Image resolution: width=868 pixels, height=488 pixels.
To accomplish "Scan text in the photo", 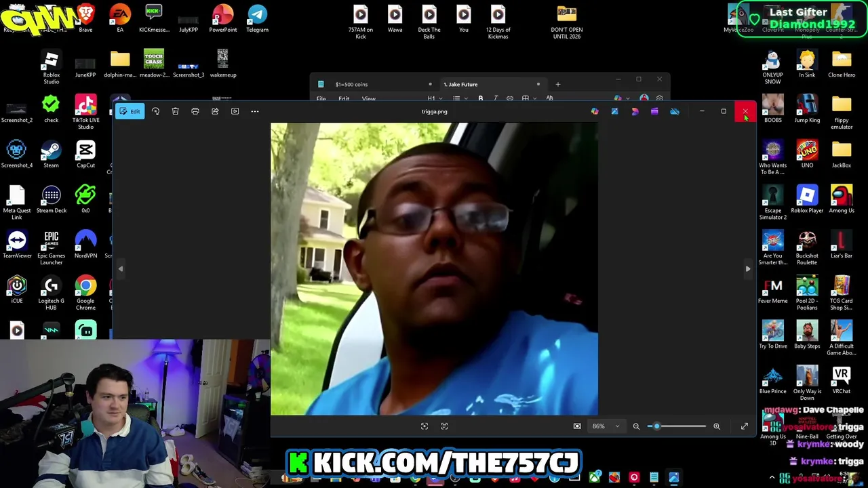I will click(x=444, y=426).
